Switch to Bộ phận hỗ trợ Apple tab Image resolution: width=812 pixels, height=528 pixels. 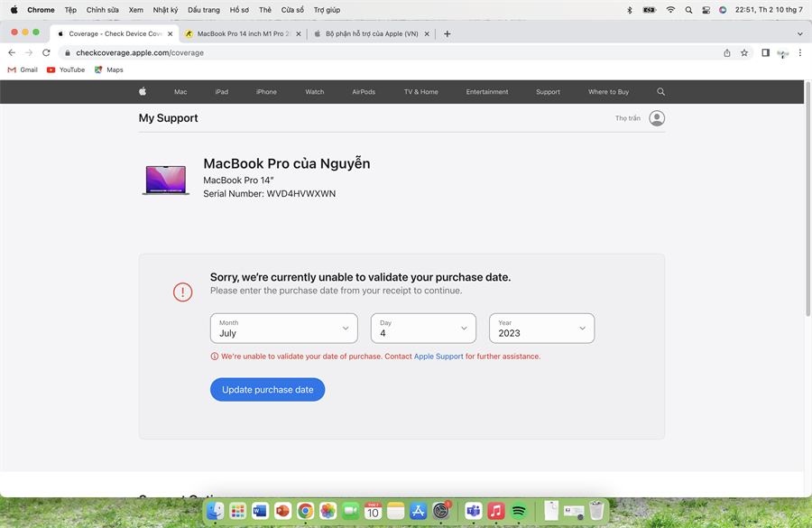tap(372, 33)
